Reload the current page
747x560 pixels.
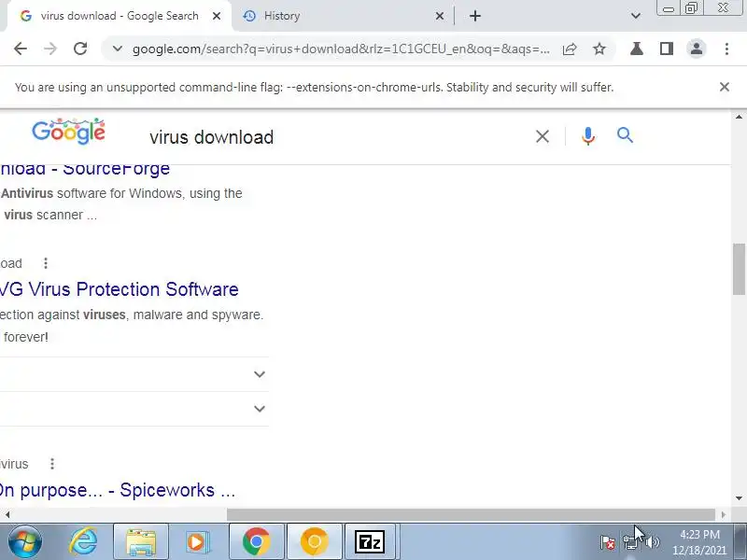coord(80,49)
